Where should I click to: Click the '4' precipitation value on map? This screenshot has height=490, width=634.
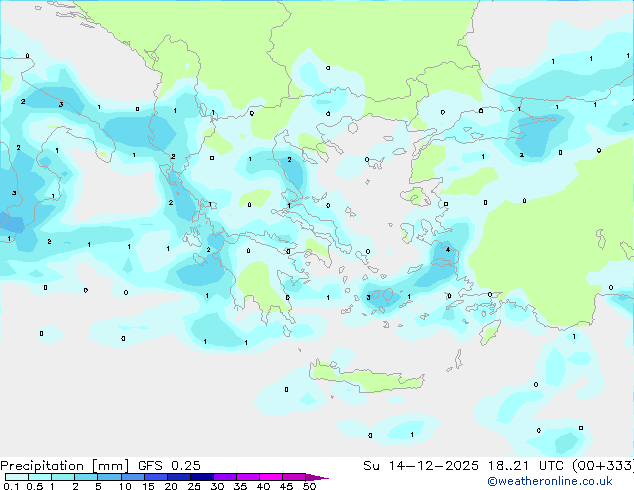click(448, 249)
